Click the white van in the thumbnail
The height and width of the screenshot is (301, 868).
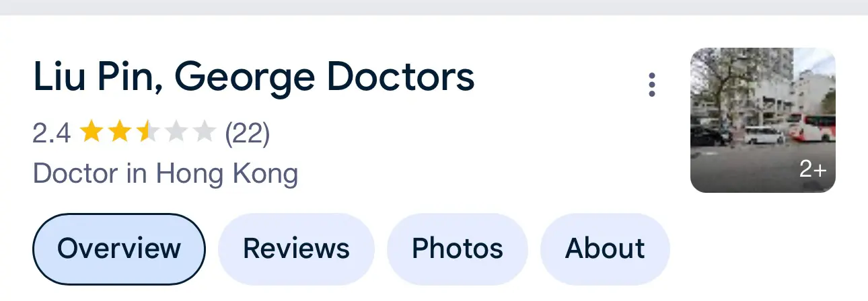point(764,134)
